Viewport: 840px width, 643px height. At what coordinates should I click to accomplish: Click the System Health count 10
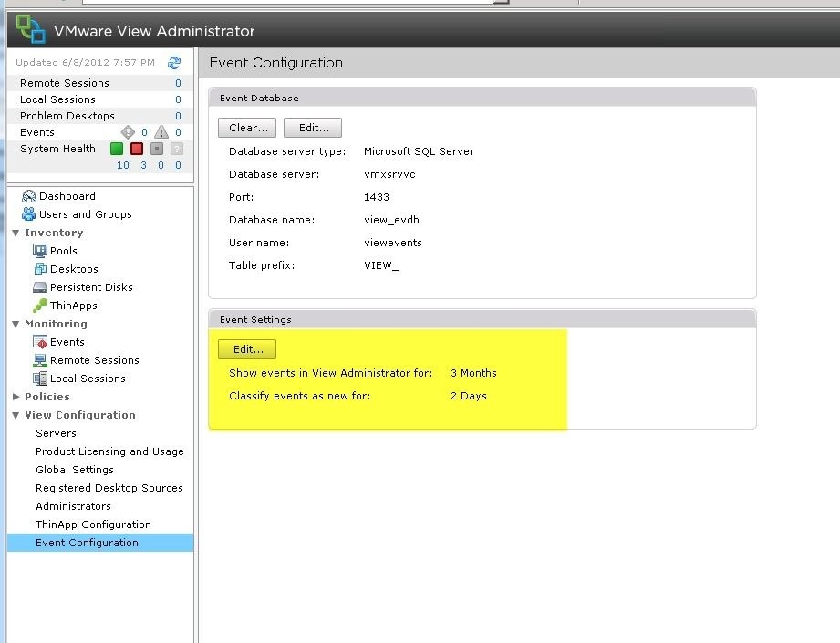pos(123,165)
